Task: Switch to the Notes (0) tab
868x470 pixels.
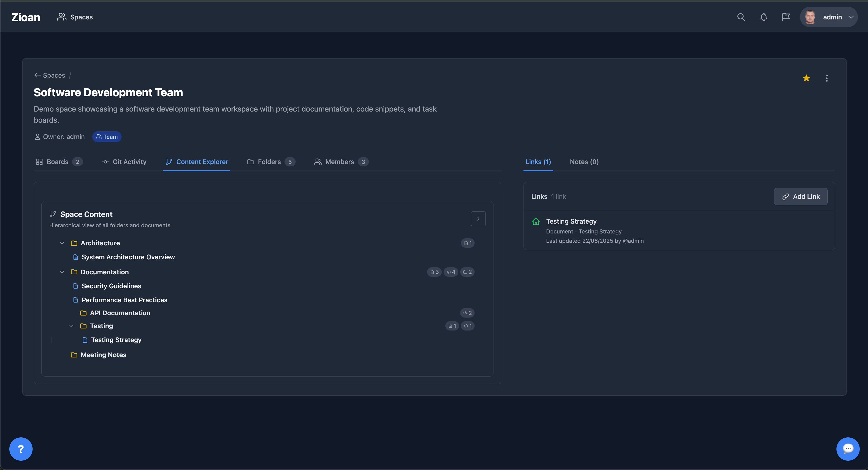Action: (x=584, y=162)
